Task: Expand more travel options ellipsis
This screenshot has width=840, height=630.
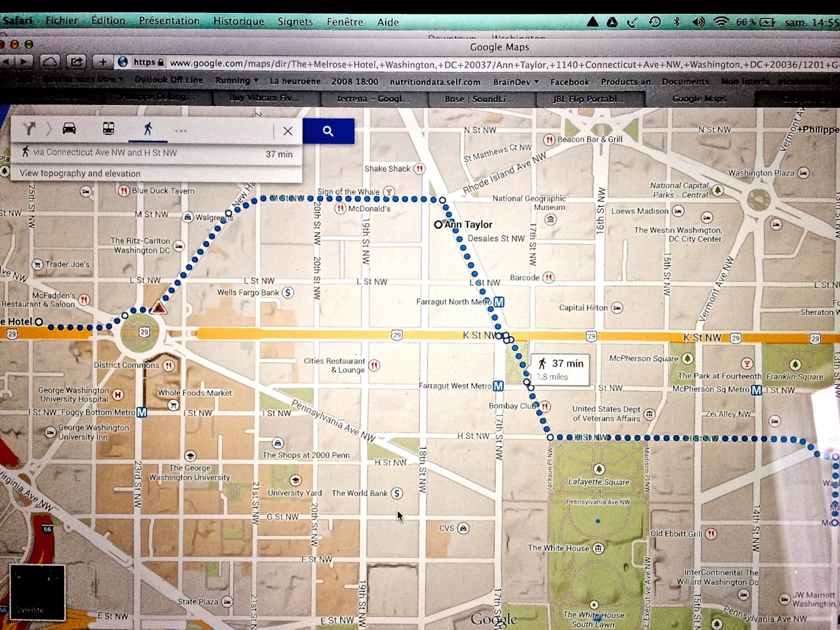Action: pos(181,131)
